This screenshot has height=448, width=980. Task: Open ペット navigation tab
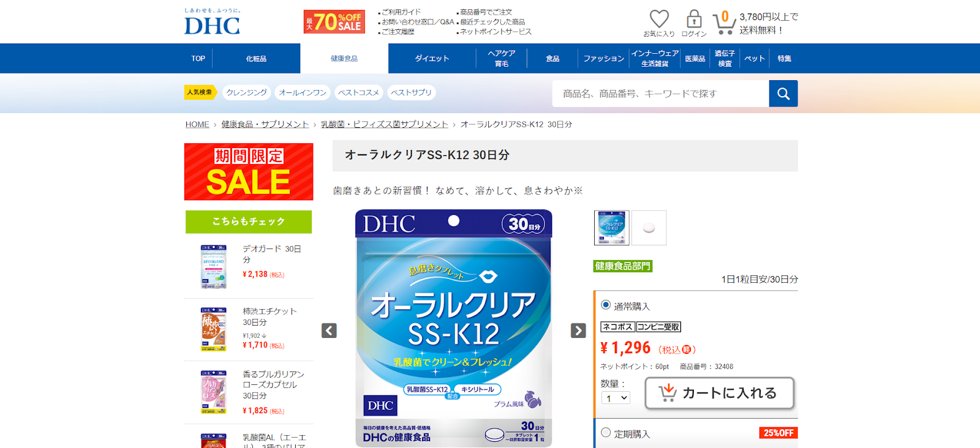pos(755,59)
